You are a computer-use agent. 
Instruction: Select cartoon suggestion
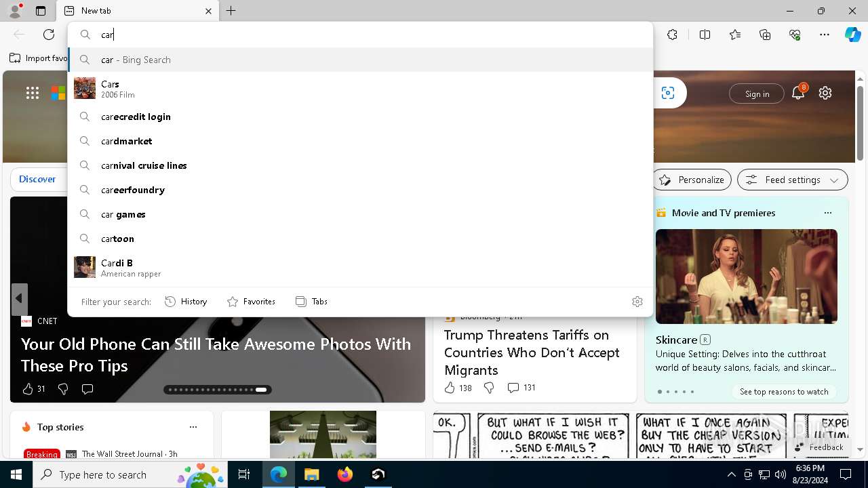point(360,239)
